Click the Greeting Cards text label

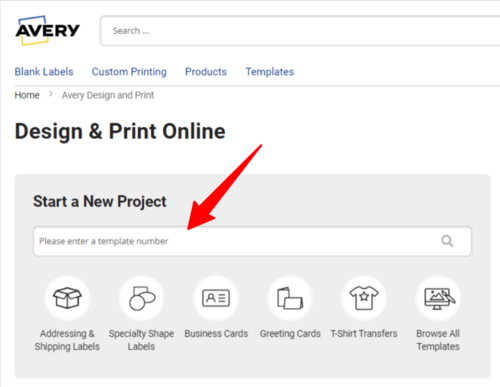290,334
